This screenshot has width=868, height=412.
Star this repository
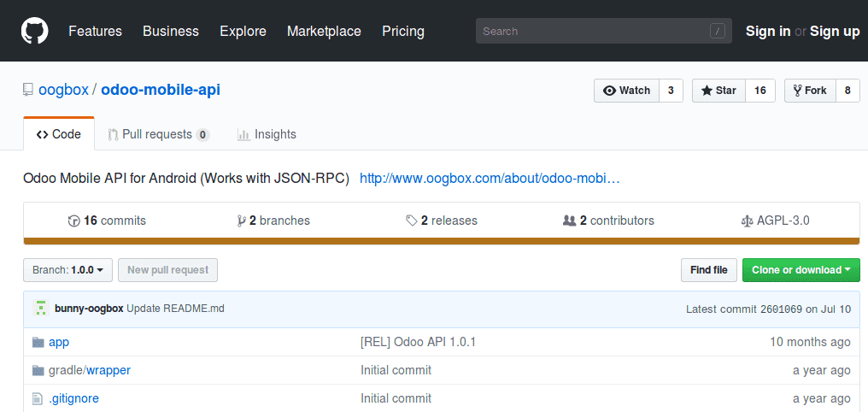(718, 91)
